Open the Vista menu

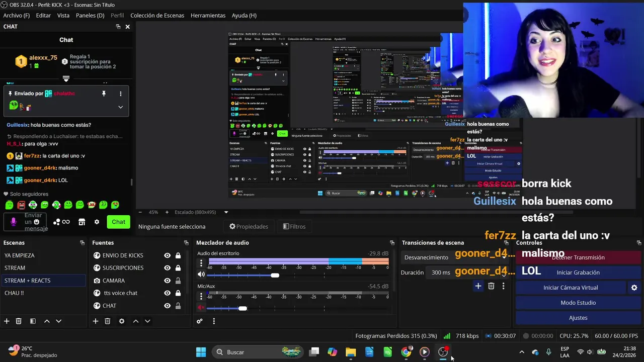(x=63, y=16)
